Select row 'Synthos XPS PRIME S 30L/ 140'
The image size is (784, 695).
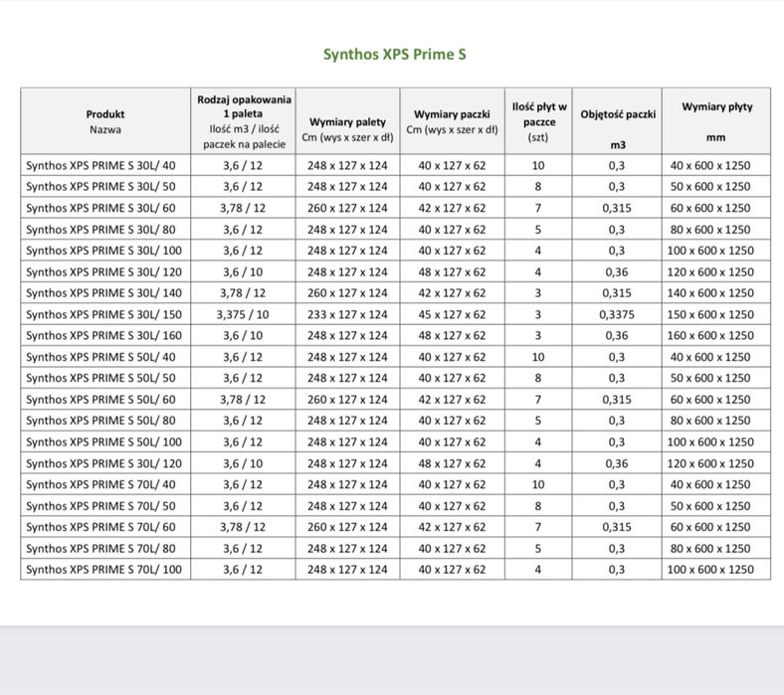(x=396, y=292)
